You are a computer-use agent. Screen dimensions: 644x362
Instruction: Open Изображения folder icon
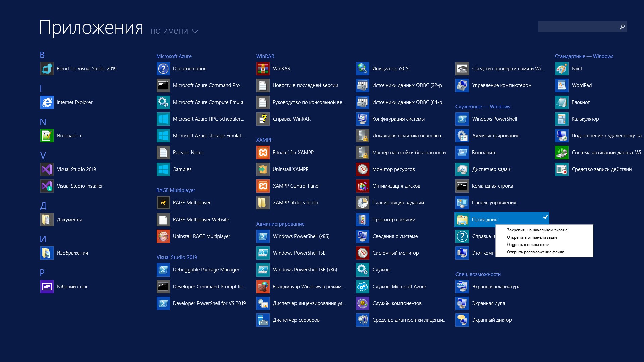(x=47, y=253)
